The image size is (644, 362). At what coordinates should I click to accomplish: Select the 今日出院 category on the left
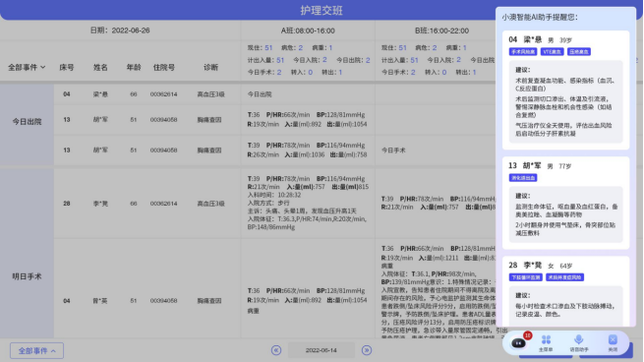(27, 122)
